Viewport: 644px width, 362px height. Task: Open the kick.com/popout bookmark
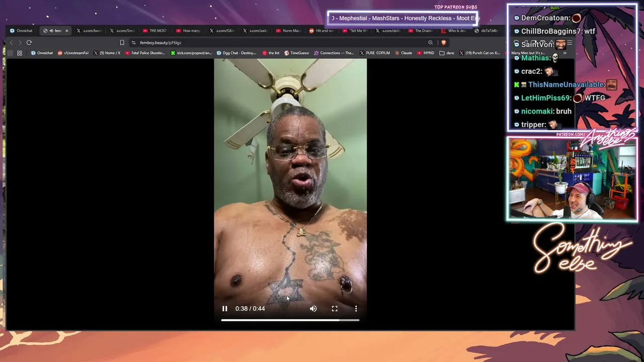click(191, 53)
